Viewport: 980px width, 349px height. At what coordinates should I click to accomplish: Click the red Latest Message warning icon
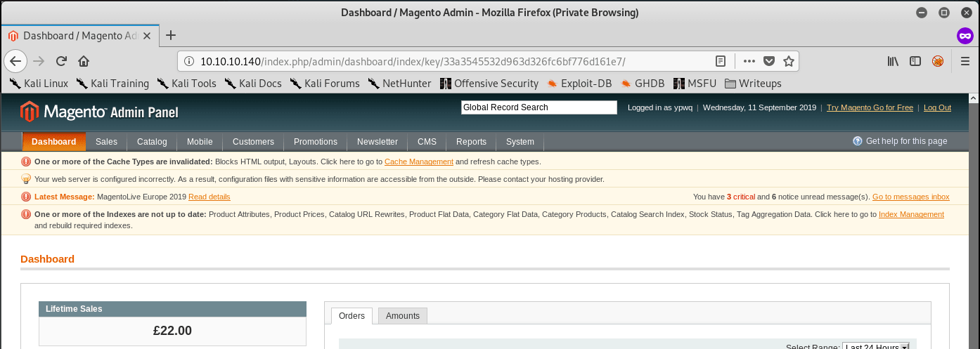(26, 197)
